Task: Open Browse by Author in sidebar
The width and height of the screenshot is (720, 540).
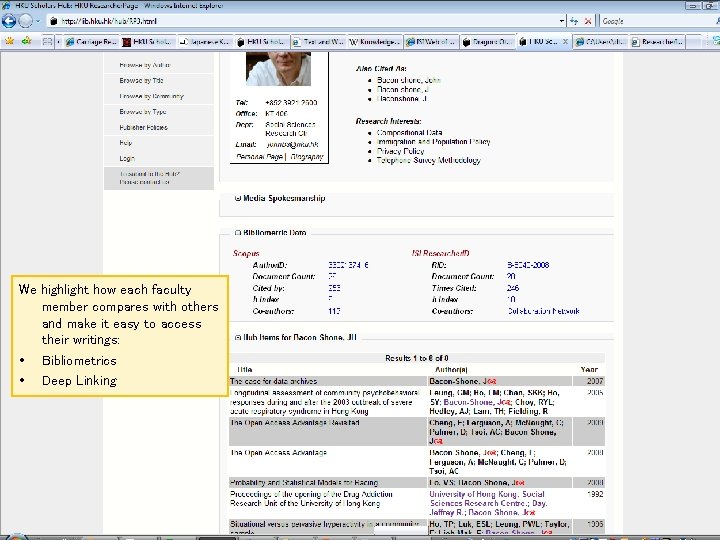Action: coord(145,65)
